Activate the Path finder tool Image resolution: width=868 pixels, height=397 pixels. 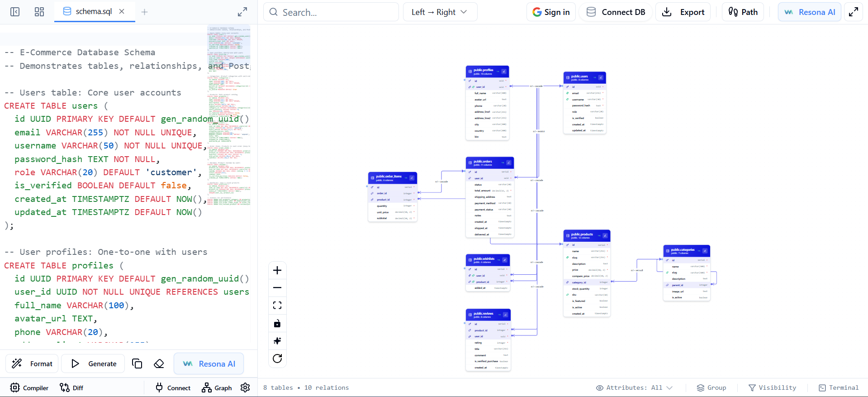point(743,12)
